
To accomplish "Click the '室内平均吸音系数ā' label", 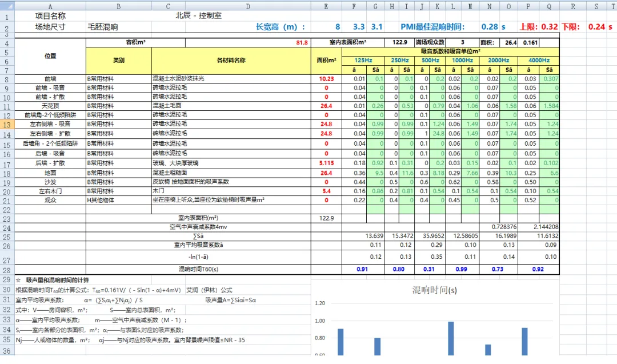I will (198, 245).
